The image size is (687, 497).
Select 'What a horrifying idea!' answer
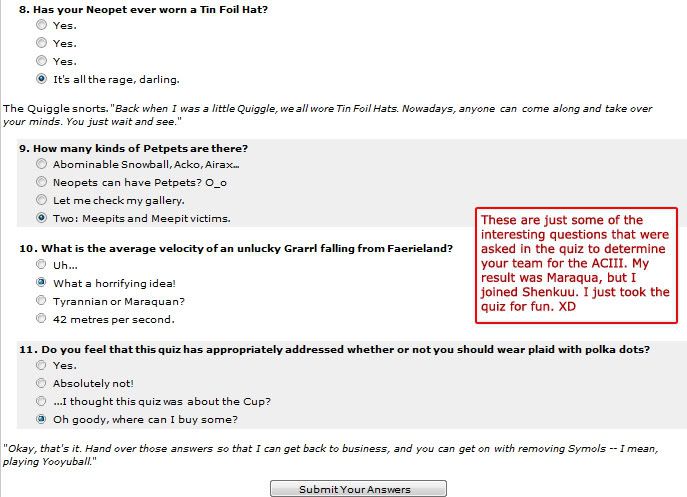tap(41, 282)
